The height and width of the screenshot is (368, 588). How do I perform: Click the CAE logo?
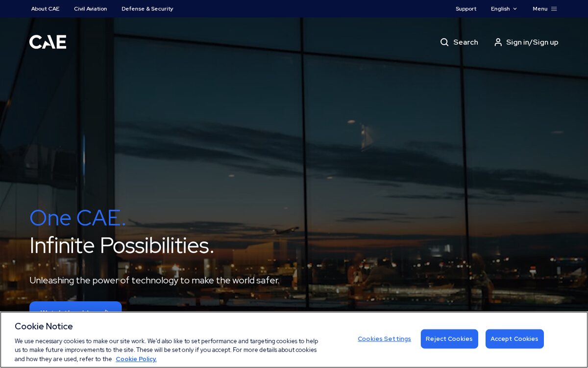(x=48, y=42)
